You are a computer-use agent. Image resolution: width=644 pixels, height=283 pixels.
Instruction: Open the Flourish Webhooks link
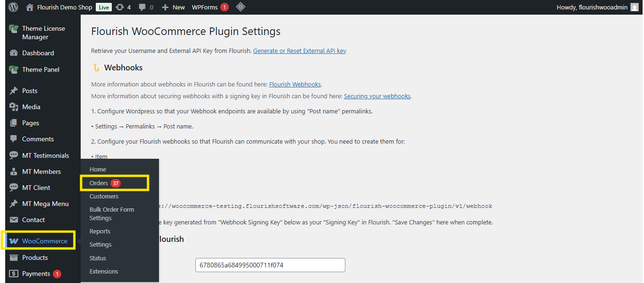point(295,84)
